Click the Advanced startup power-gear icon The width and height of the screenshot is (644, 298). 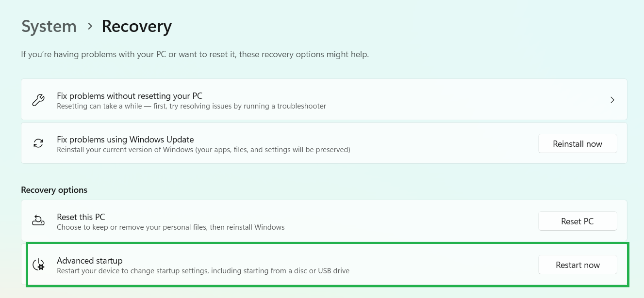(x=38, y=265)
